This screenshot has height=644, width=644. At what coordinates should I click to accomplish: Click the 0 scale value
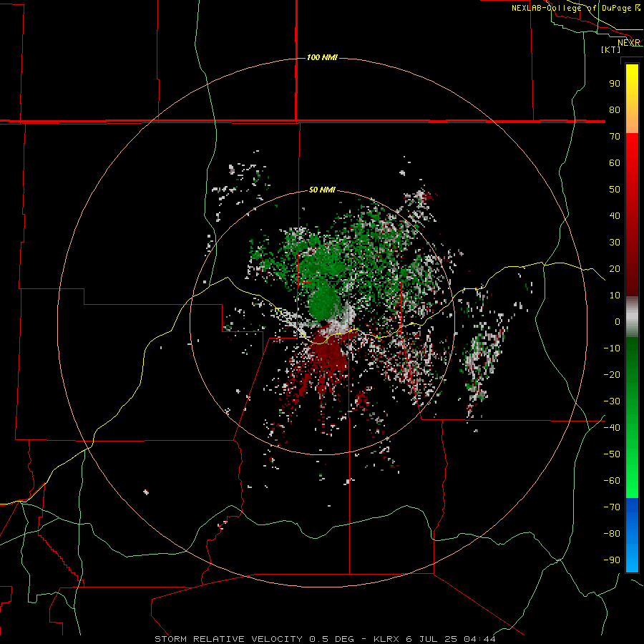click(618, 321)
